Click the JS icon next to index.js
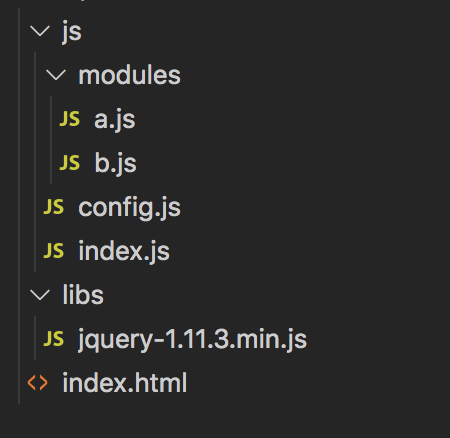The height and width of the screenshot is (438, 450). 54,251
